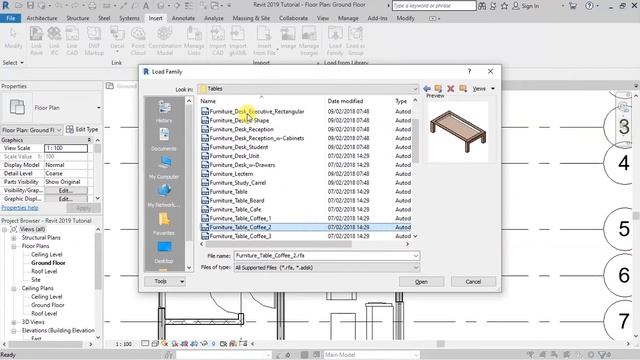The height and width of the screenshot is (360, 640).
Task: Click the Import gbXML ribbon icon
Action: point(238,40)
